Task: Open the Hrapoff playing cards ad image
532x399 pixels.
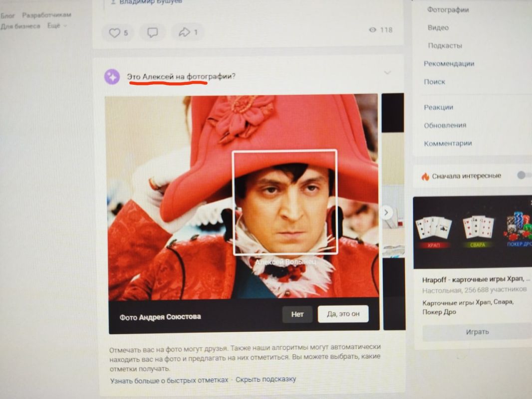Action: [x=472, y=232]
